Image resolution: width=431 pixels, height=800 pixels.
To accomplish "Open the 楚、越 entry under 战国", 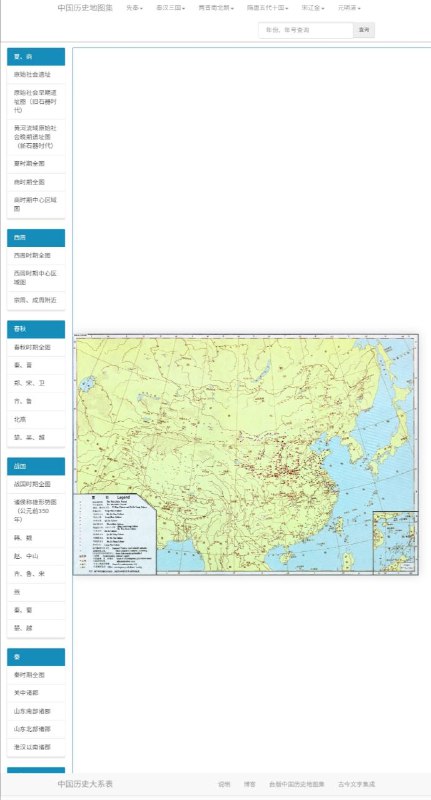I will click(x=36, y=628).
